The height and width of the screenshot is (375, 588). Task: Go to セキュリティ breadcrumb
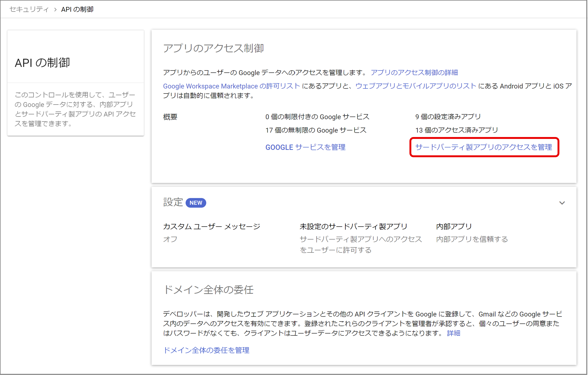(29, 9)
